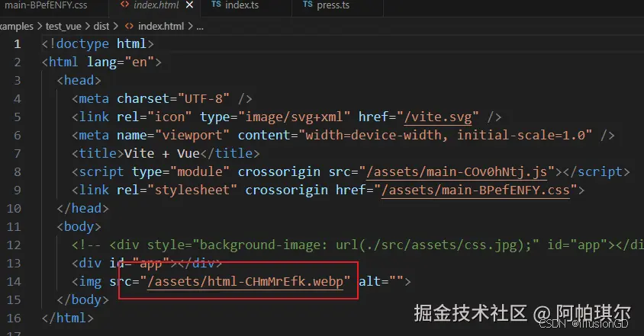Click charset="UTF-8" on line 4
This screenshot has width=644, height=336.
click(x=173, y=99)
